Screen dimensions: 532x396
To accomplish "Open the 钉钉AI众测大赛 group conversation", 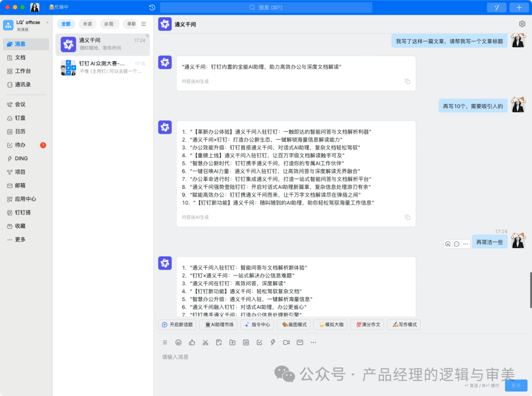I will 102,68.
